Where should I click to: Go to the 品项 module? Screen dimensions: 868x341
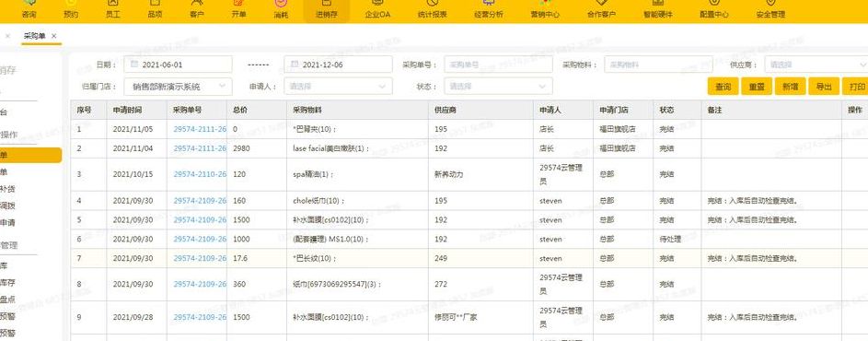pos(155,10)
